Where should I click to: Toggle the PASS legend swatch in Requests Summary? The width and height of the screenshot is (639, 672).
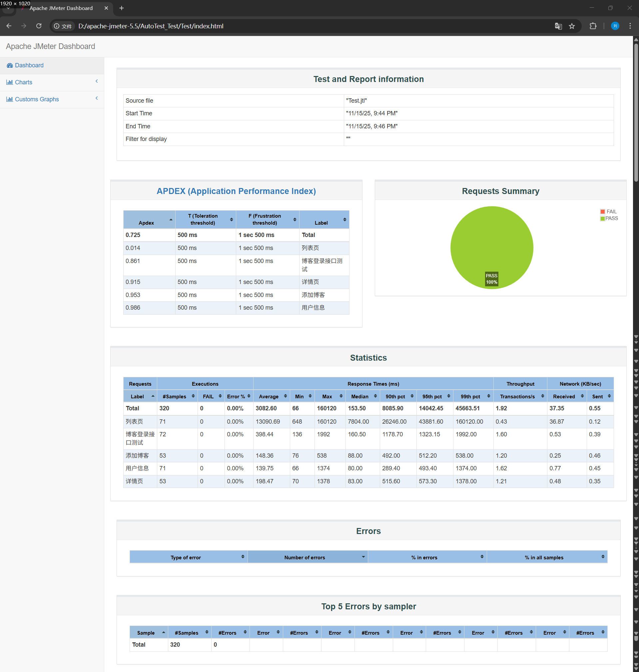[x=603, y=218]
